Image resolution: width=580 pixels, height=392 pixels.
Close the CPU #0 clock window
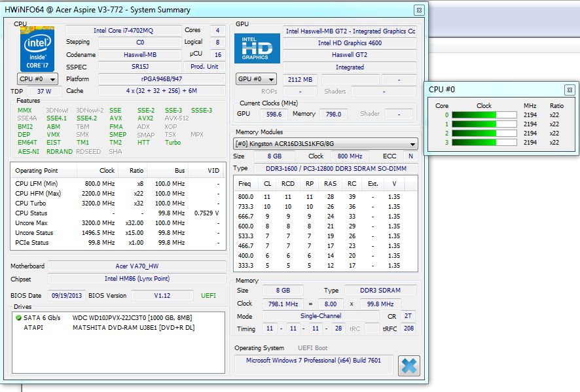coord(570,90)
